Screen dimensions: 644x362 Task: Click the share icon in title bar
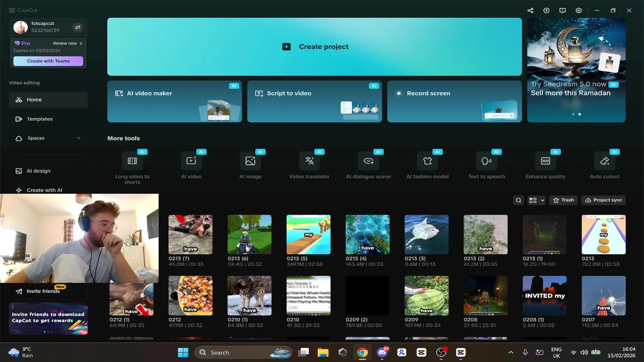point(530,11)
